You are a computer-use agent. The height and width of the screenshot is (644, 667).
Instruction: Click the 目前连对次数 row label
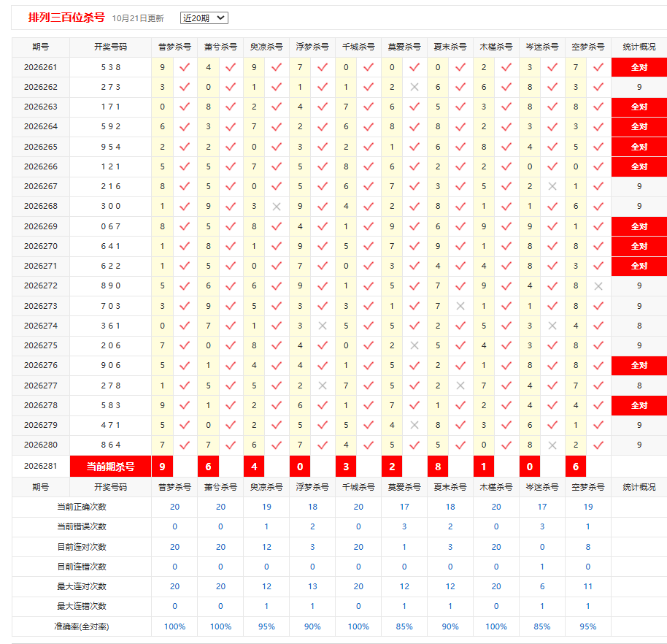(x=82, y=547)
